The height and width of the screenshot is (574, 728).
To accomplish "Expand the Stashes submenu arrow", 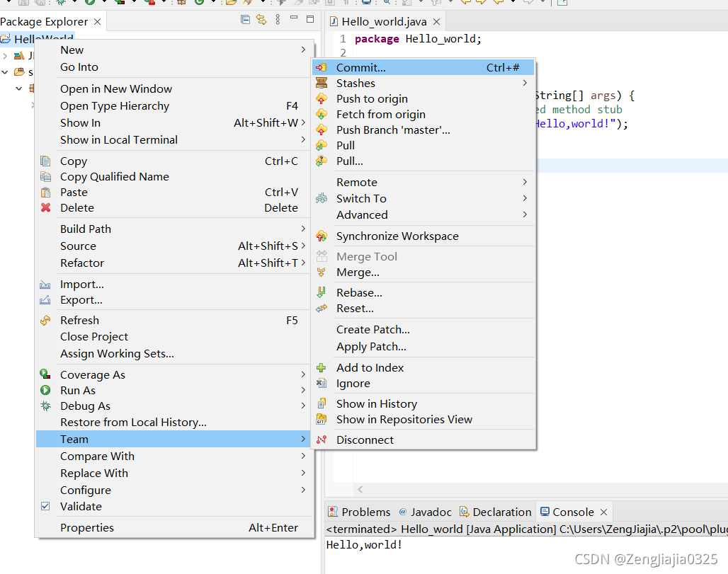I will (x=525, y=83).
